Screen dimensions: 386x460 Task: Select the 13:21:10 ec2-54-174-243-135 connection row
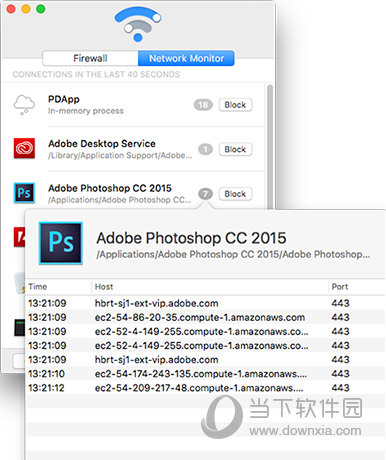(x=205, y=374)
